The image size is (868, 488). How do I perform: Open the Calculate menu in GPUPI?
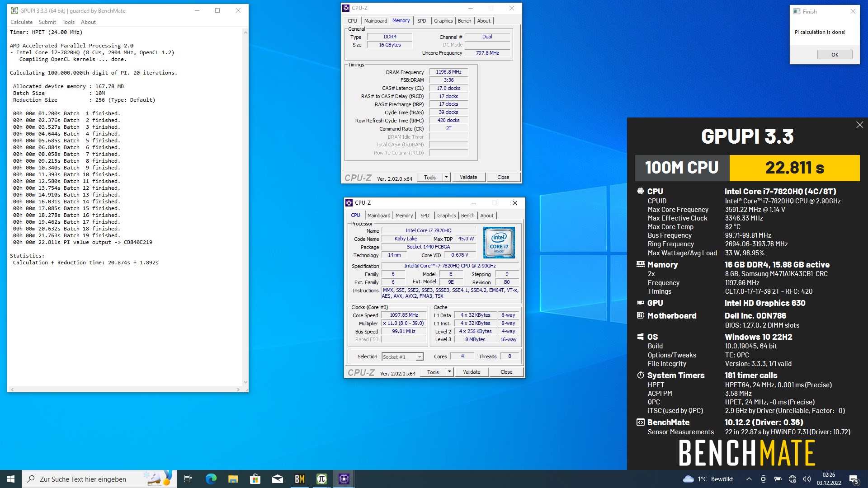click(21, 22)
